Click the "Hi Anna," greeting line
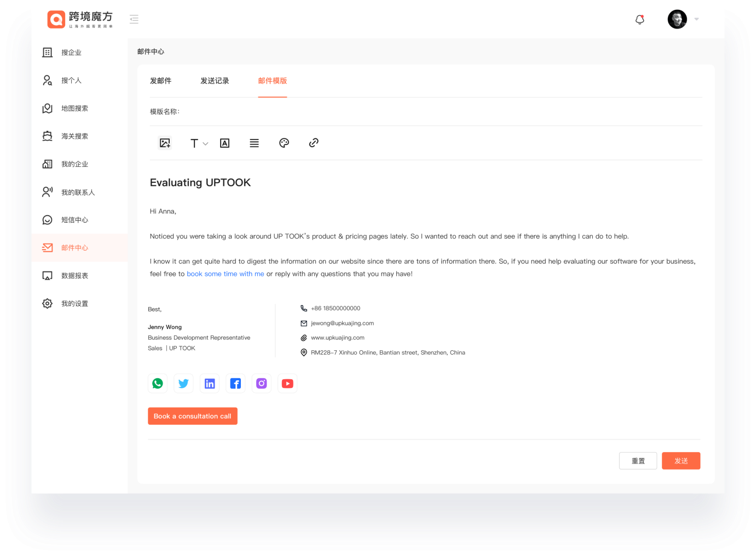 pyautogui.click(x=163, y=211)
